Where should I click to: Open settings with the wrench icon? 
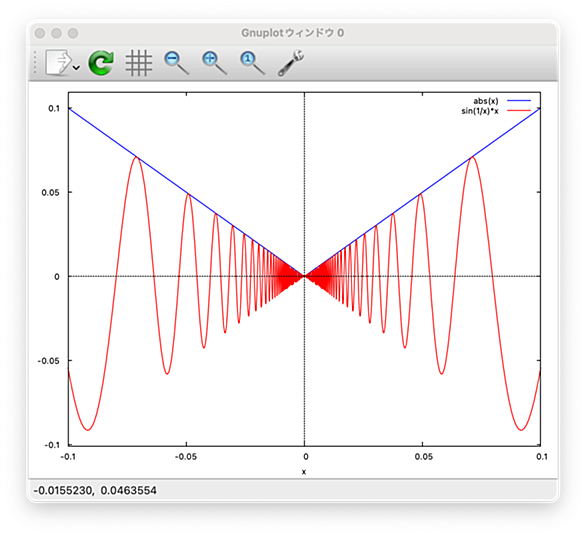pos(291,63)
